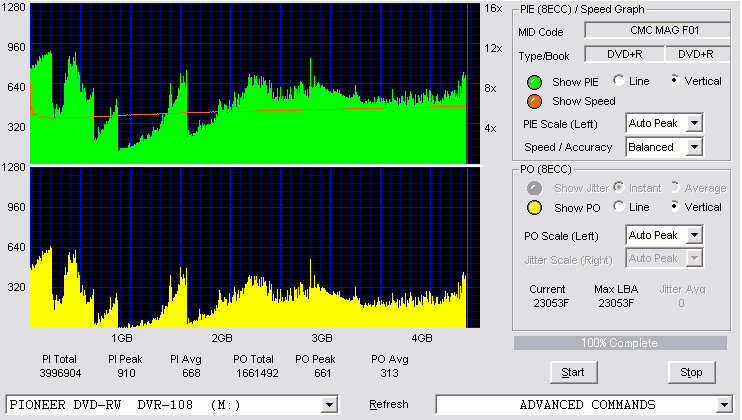Click the PI Total value 3996904
The width and height of the screenshot is (742, 420).
60,373
